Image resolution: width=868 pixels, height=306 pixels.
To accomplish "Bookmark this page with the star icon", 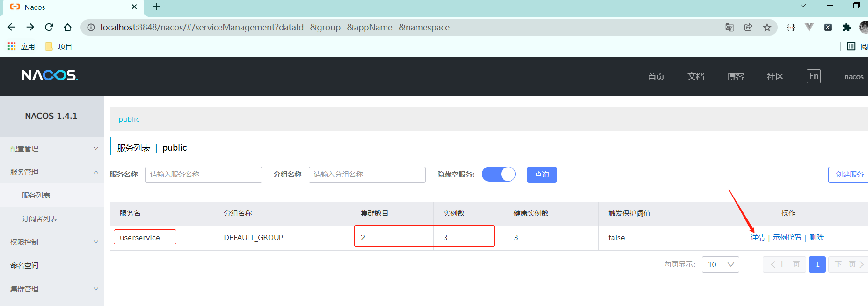I will pos(767,27).
